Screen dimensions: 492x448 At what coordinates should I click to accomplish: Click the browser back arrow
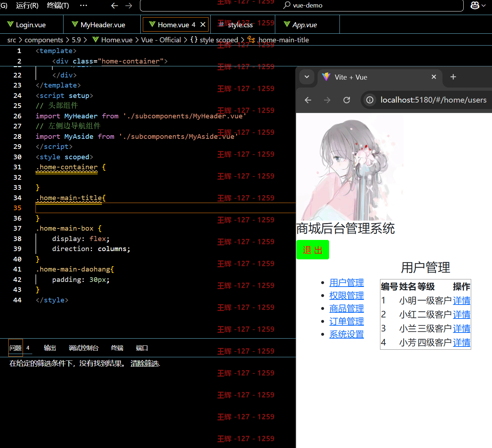coord(308,100)
